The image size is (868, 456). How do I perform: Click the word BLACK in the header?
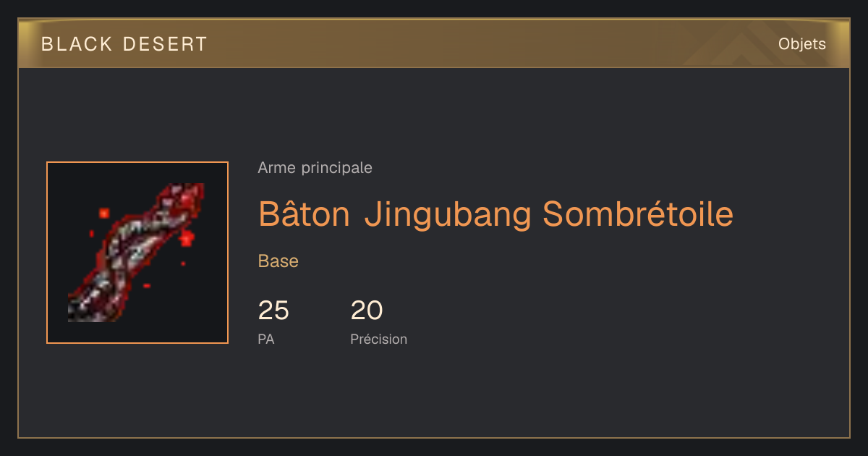(77, 44)
